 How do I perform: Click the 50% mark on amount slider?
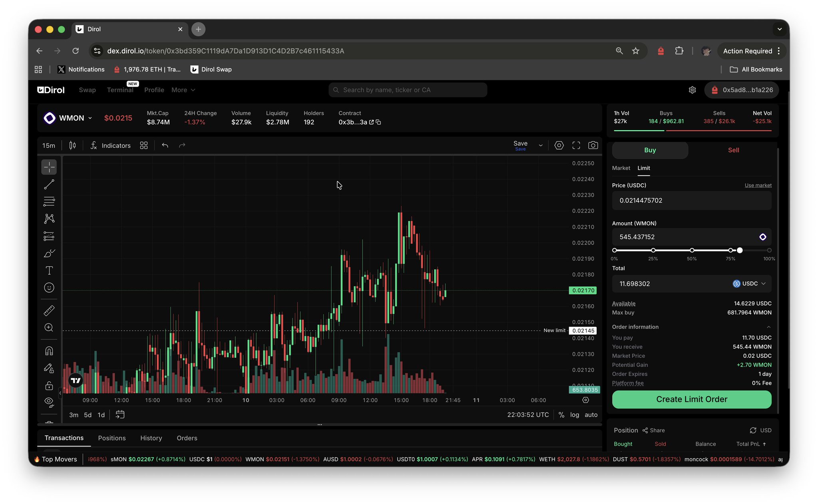[x=691, y=250]
